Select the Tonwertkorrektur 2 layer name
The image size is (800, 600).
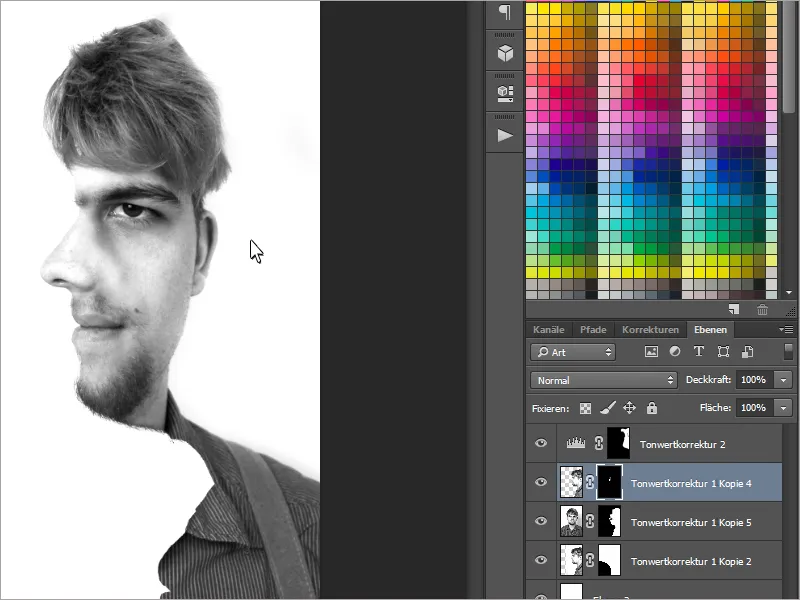click(x=683, y=444)
